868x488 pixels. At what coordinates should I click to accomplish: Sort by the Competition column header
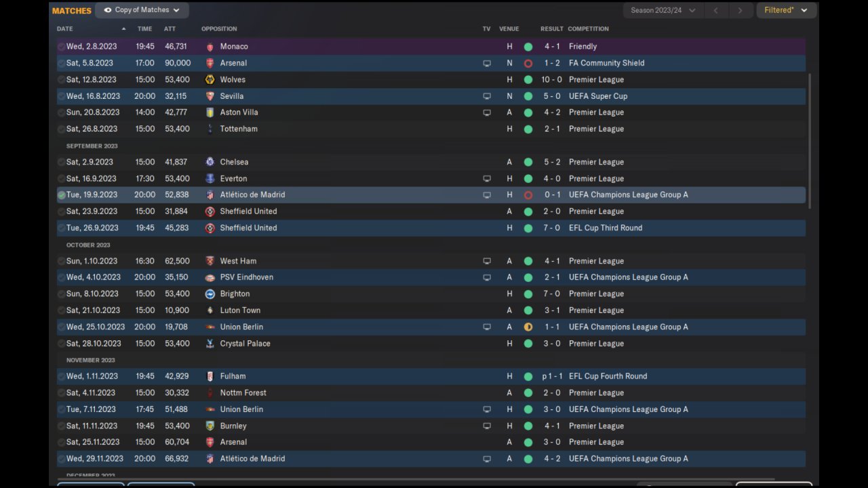click(588, 28)
